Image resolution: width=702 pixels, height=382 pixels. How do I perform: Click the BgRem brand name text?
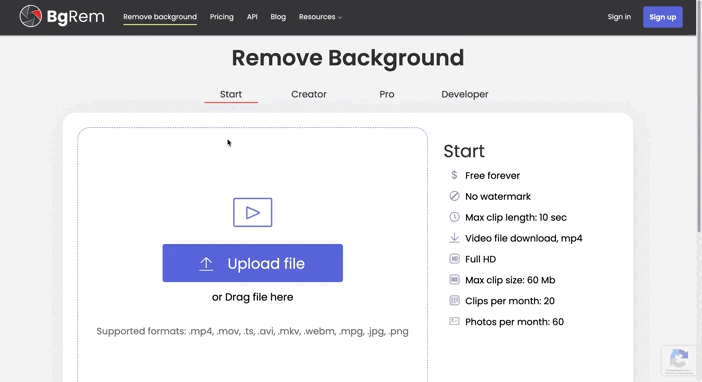(x=75, y=17)
